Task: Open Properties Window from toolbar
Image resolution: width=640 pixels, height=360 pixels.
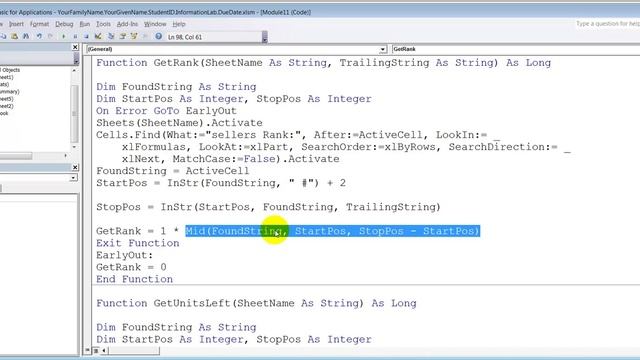Action: [x=122, y=36]
